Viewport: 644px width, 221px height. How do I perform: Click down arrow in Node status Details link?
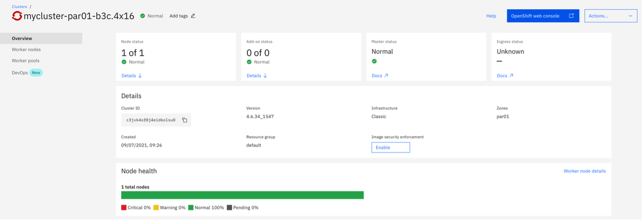(x=140, y=76)
